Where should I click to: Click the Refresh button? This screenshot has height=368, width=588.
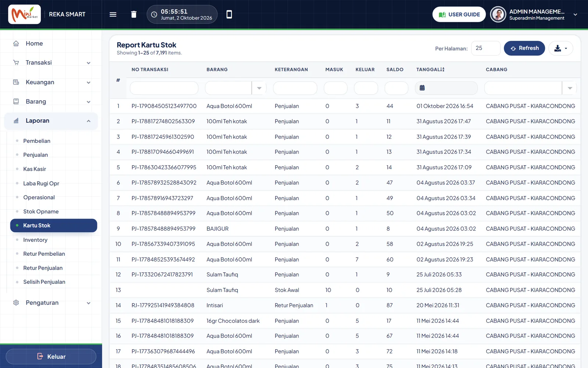(524, 48)
